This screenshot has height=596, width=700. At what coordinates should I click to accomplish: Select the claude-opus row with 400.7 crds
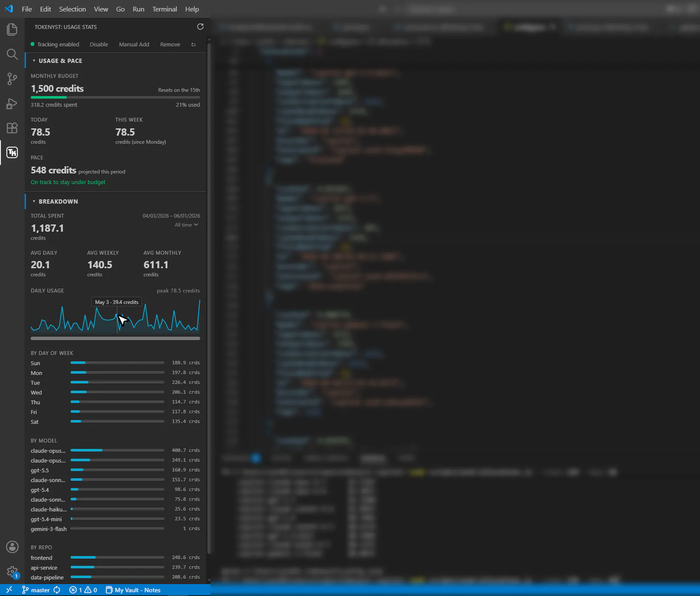tap(115, 451)
